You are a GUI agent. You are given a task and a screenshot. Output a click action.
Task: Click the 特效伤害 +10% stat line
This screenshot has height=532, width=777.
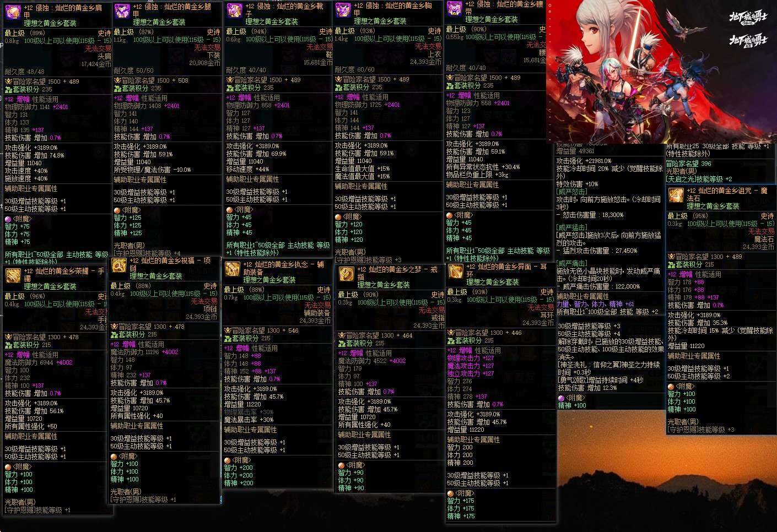(578, 184)
